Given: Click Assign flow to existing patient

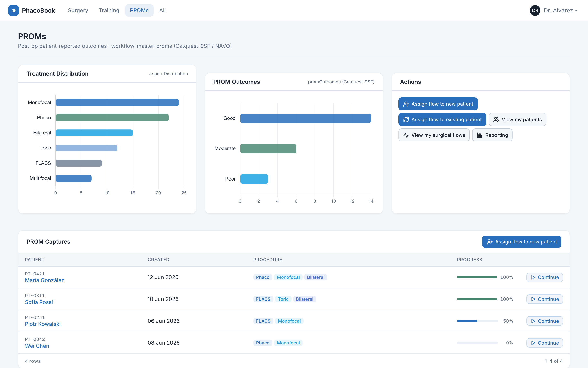Looking at the screenshot, I should (442, 120).
